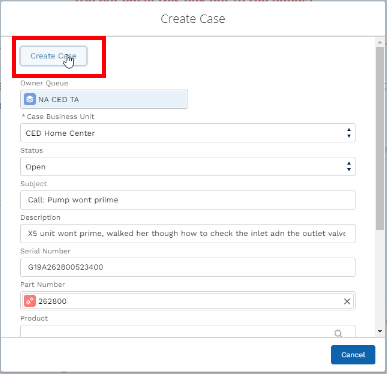
Task: Click the Product lookup field
Action: (188, 332)
